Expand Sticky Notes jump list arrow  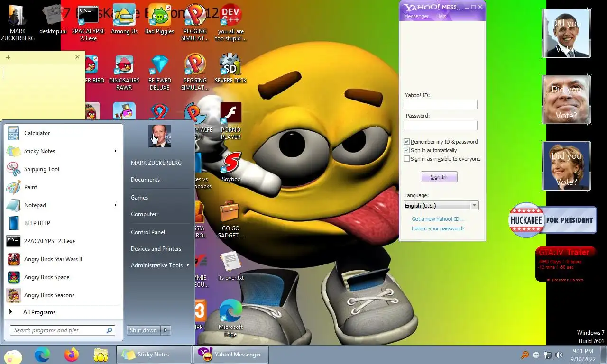tap(115, 151)
